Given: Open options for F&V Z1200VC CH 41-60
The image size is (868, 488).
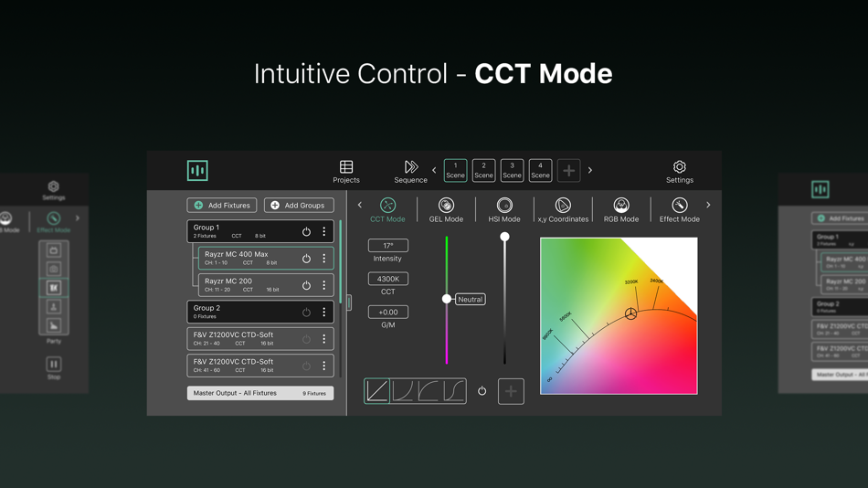Looking at the screenshot, I should (x=324, y=366).
